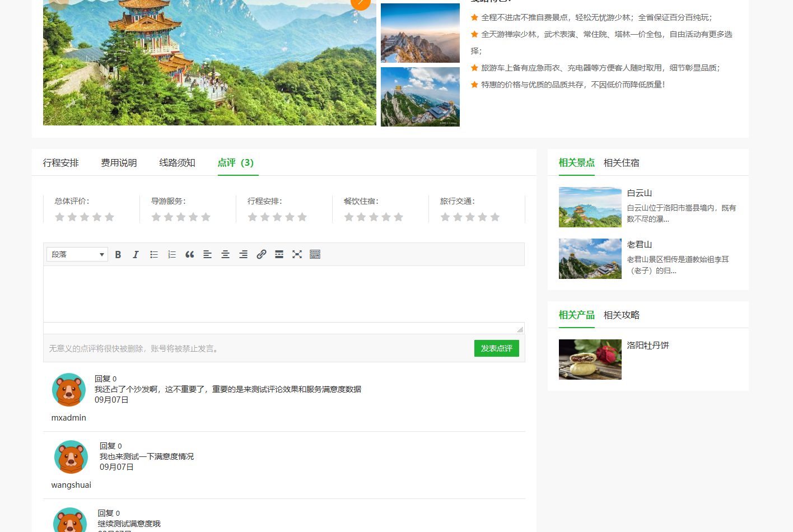Image resolution: width=793 pixels, height=532 pixels.
Task: Toggle bold formatting in comment editor
Action: pyautogui.click(x=118, y=254)
